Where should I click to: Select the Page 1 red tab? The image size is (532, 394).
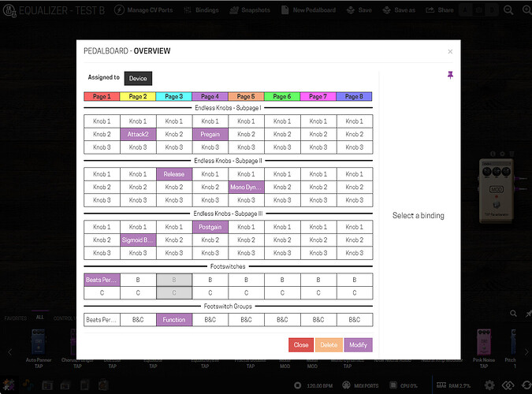click(x=102, y=96)
